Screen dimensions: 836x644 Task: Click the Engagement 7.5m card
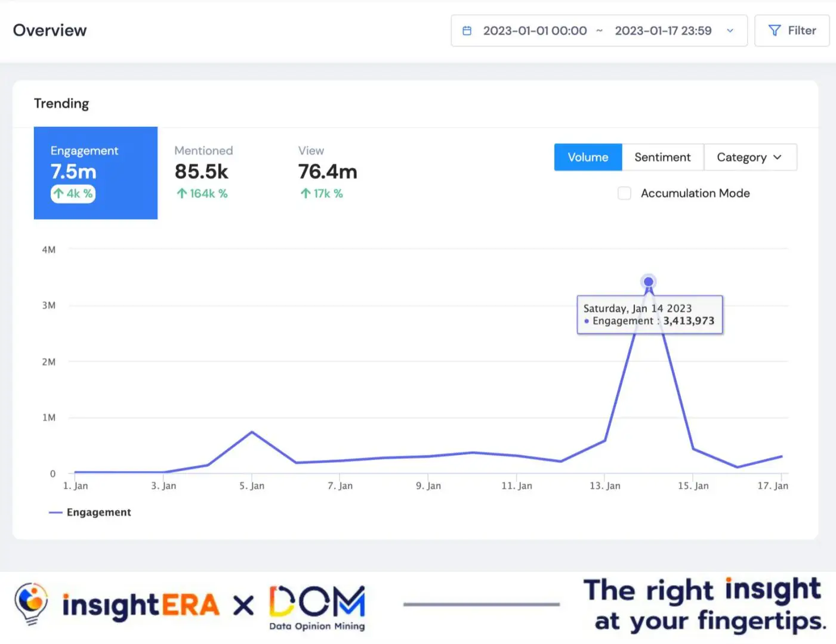point(95,172)
